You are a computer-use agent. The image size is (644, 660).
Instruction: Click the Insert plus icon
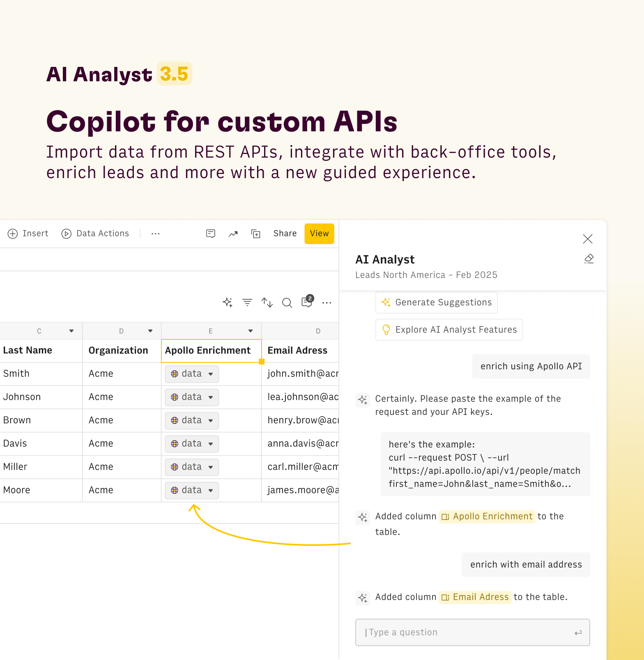click(x=13, y=234)
